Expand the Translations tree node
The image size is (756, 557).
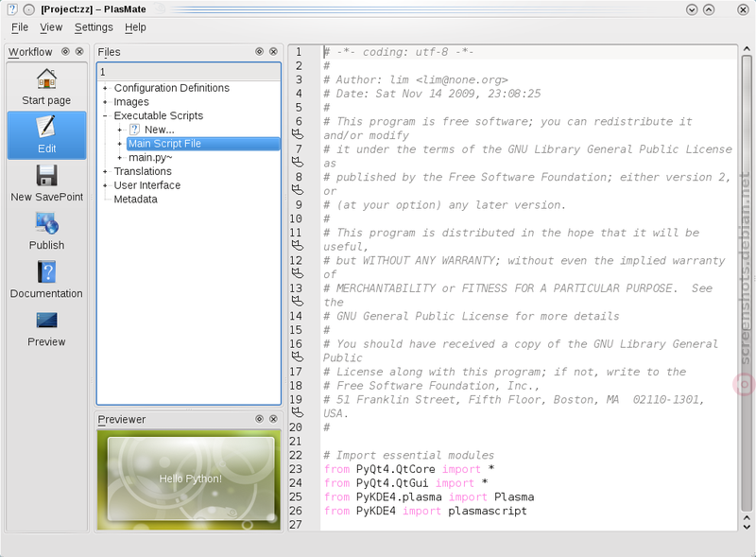point(105,171)
